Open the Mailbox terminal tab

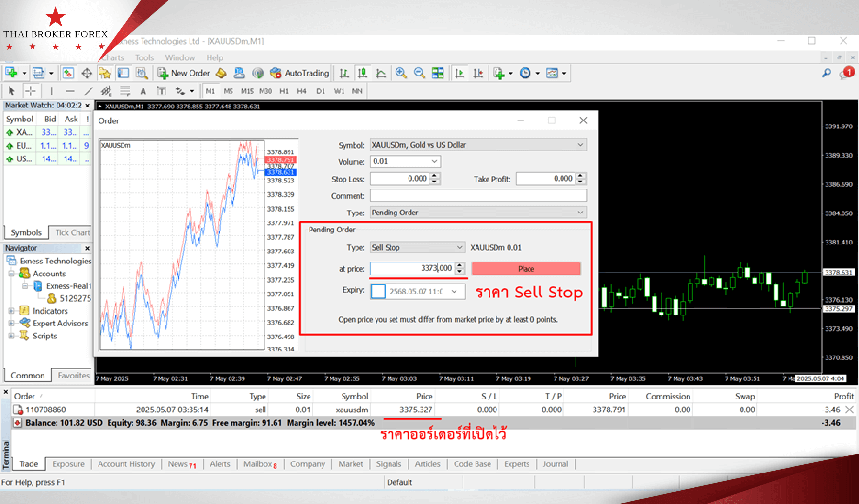pyautogui.click(x=260, y=464)
